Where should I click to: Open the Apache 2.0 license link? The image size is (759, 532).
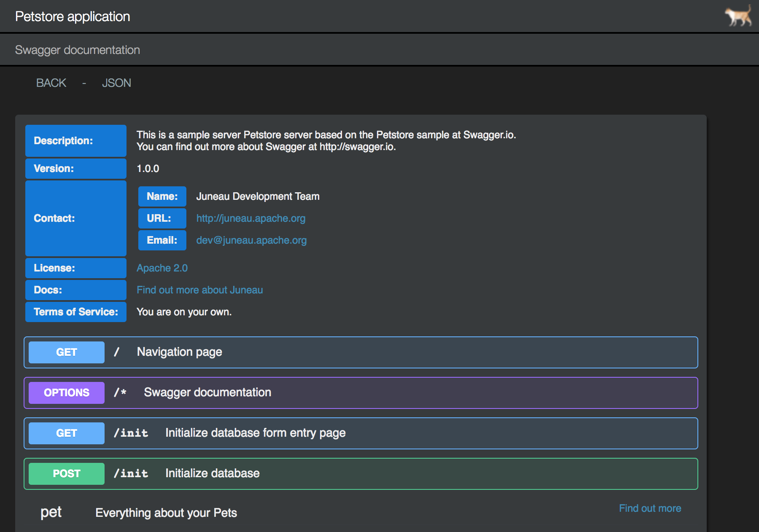(x=162, y=268)
